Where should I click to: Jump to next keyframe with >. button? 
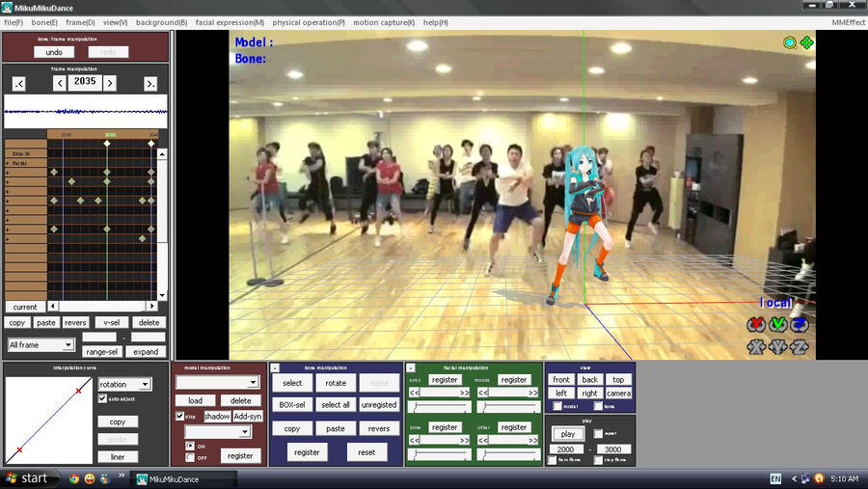coord(150,84)
